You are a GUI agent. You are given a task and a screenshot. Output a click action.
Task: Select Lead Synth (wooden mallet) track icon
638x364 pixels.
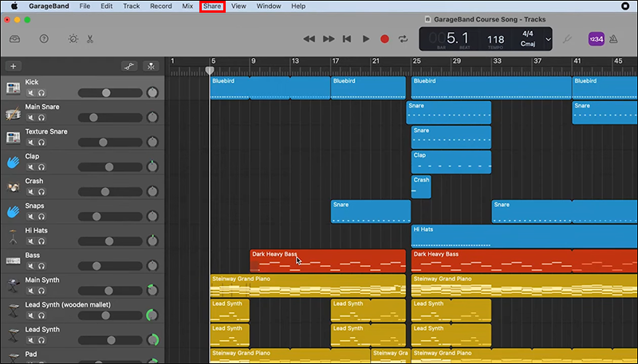point(13,311)
